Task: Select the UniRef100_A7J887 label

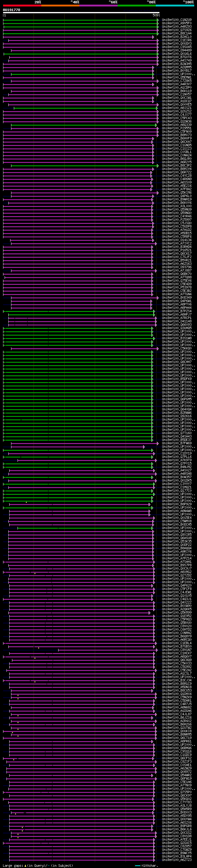Action: click(177, 271)
